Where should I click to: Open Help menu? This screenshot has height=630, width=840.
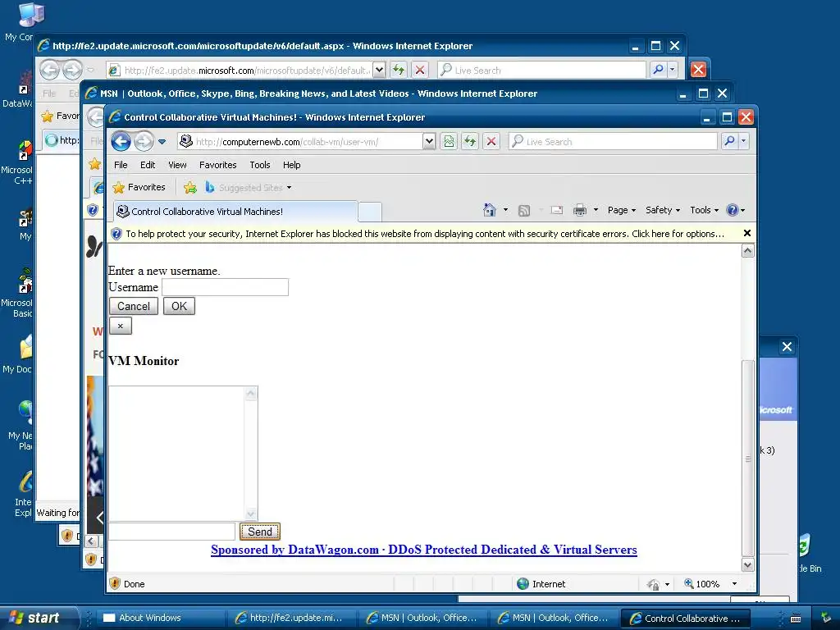[x=291, y=165]
